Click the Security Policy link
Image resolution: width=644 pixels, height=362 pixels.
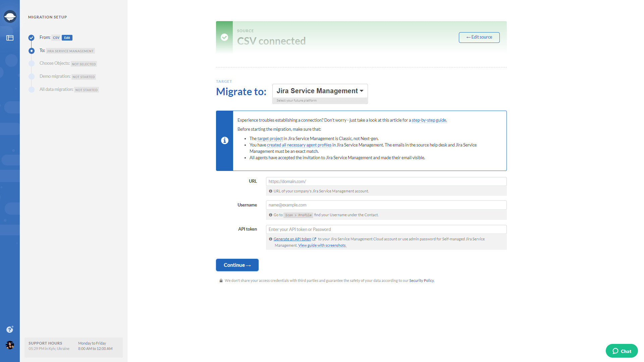(421, 280)
